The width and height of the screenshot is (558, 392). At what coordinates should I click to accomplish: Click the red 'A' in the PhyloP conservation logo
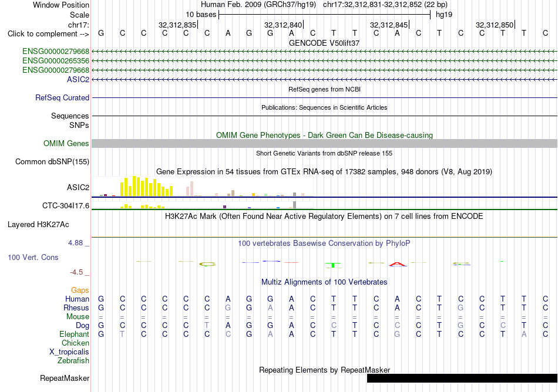click(398, 264)
